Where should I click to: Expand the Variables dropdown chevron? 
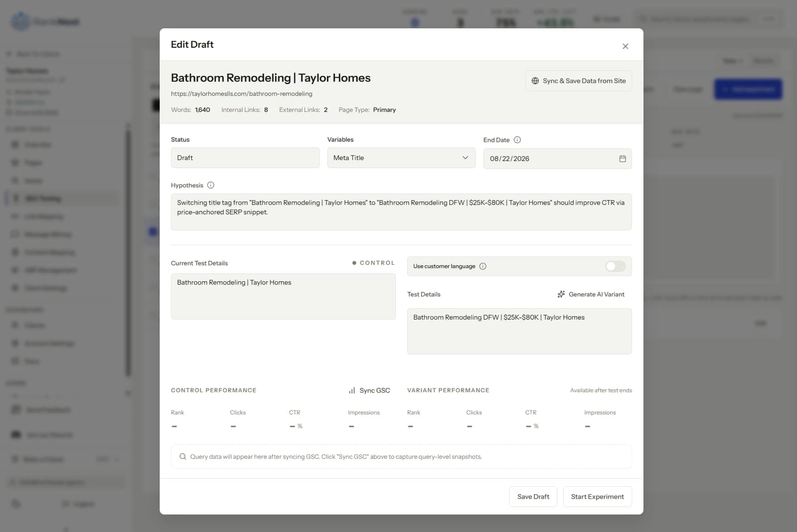465,158
